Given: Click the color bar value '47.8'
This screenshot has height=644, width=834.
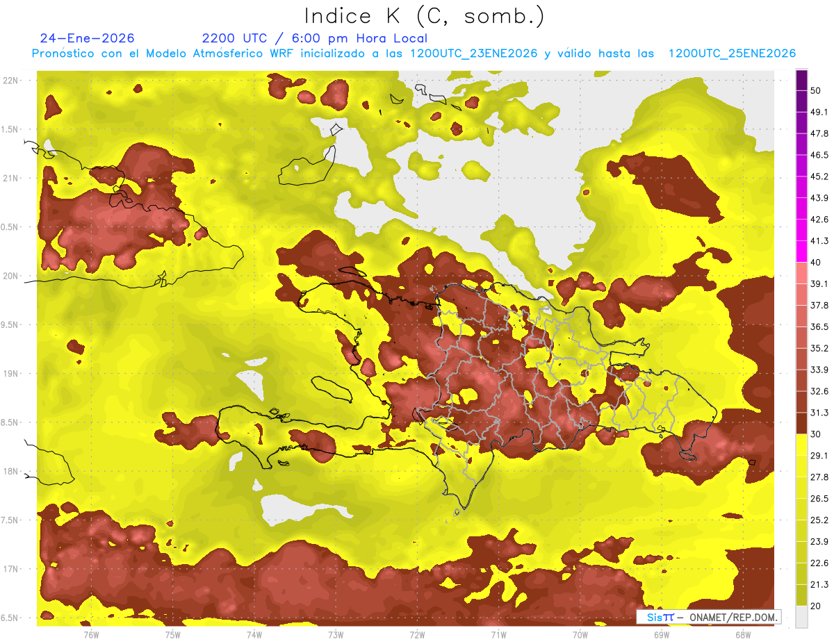Looking at the screenshot, I should click(x=819, y=133).
